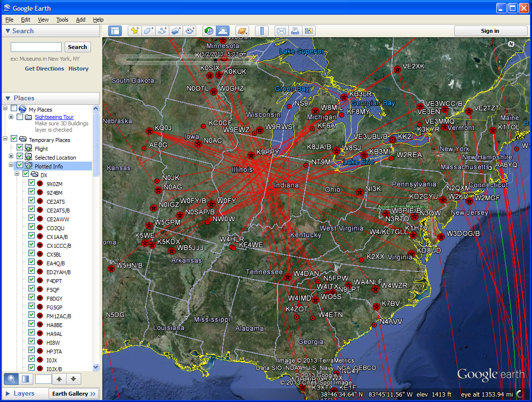Image resolution: width=532 pixels, height=402 pixels.
Task: Uncheck the Plotted Info checkbox
Action: click(x=20, y=165)
